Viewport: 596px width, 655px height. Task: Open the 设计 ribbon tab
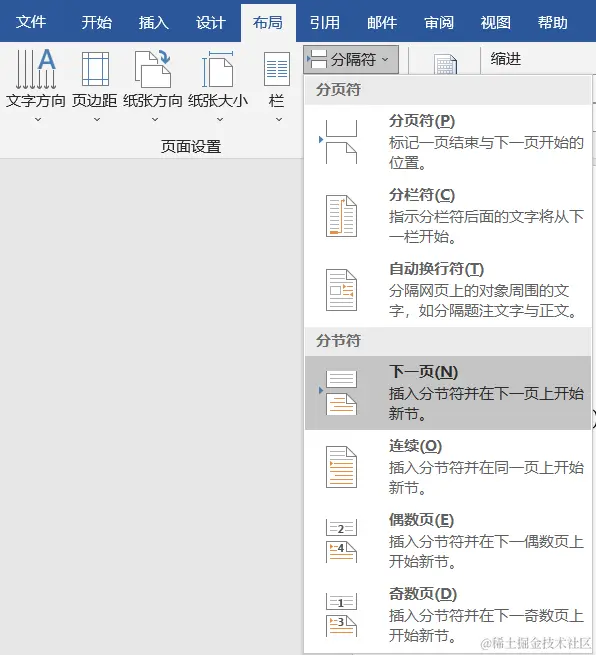[211, 22]
